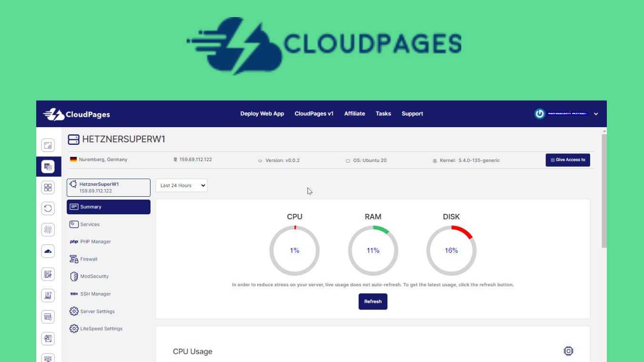Click the CPU Usage heading

coord(192,352)
